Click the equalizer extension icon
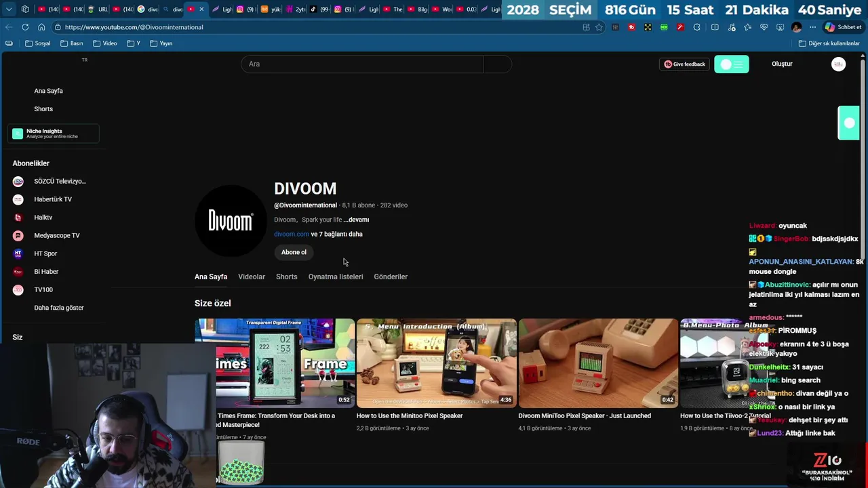Image resolution: width=868 pixels, height=488 pixels. [615, 27]
